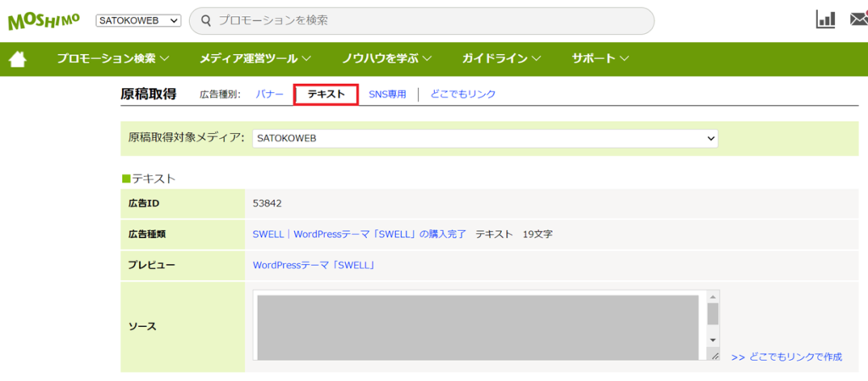The image size is (868, 381).
Task: Click the textarea resize handle
Action: 714,356
